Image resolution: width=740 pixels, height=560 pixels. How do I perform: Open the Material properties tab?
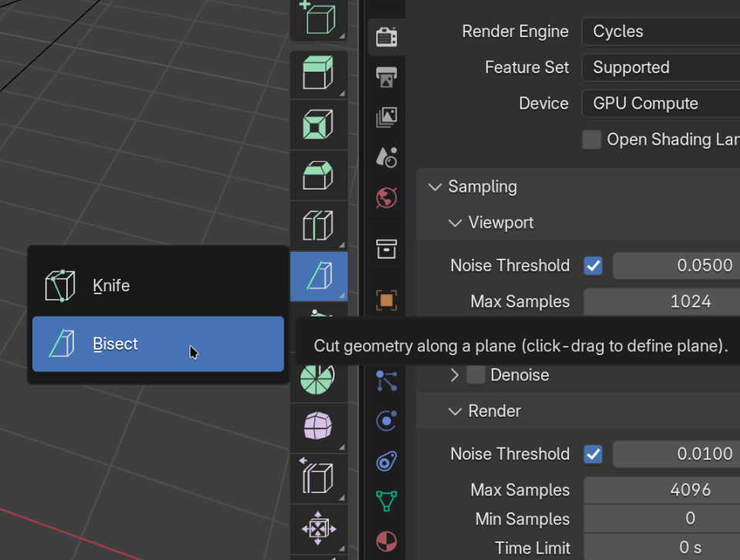(x=386, y=541)
